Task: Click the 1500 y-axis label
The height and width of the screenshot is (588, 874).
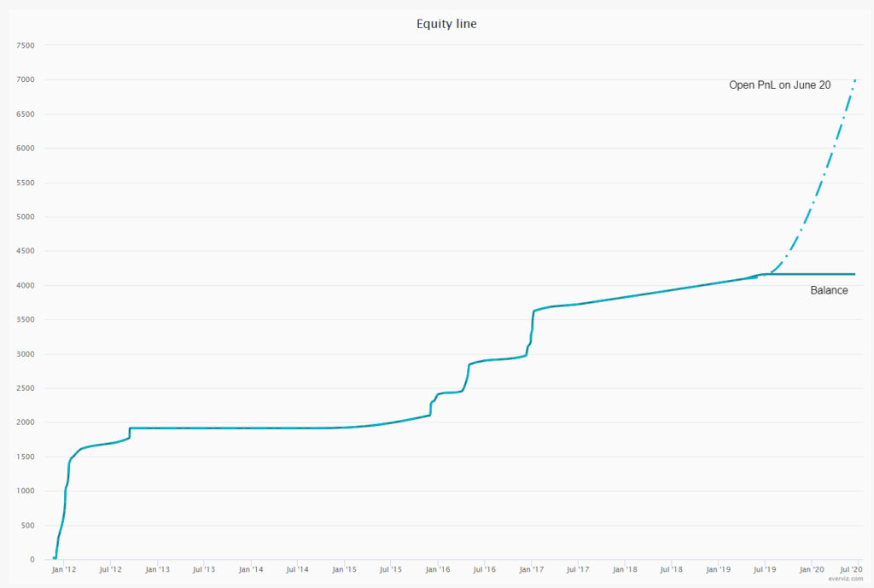Action: click(26, 457)
